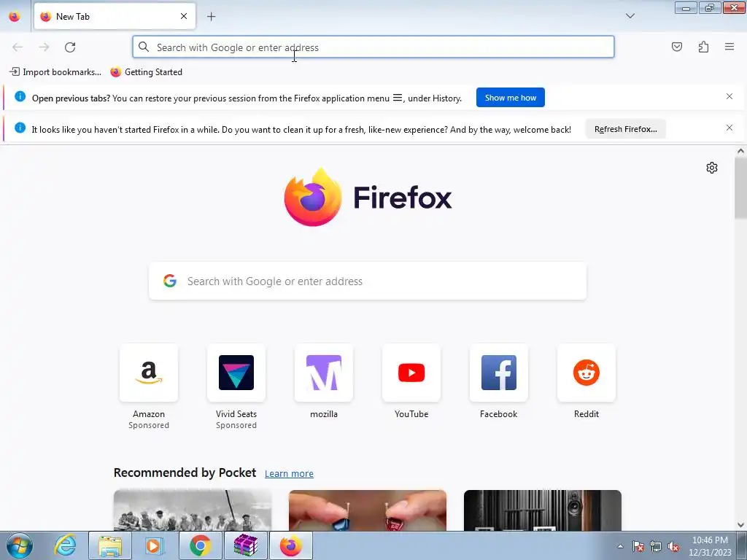Open WinRAR from taskbar

pos(245,545)
